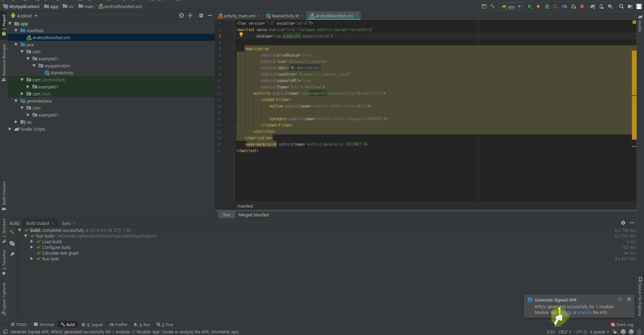
Task: Open the AVD Manager icon
Action: (x=602, y=6)
